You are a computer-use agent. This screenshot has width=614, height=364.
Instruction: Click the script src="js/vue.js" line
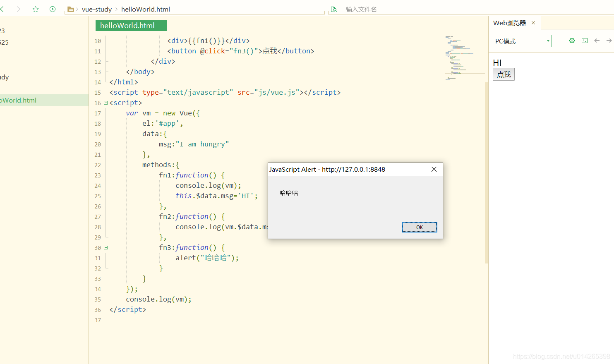coord(225,92)
